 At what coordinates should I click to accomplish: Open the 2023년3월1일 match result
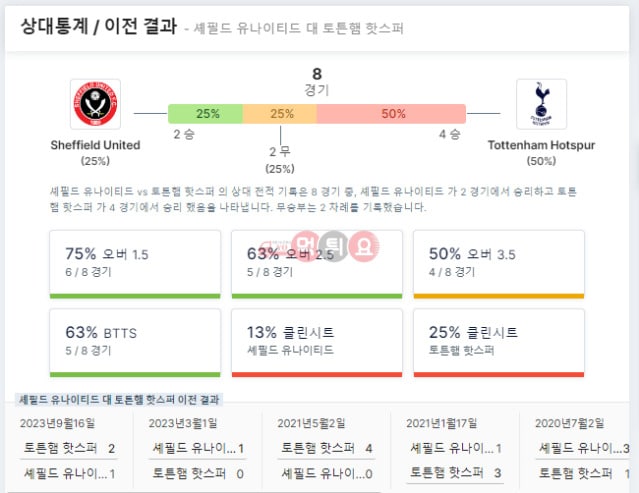click(x=197, y=448)
